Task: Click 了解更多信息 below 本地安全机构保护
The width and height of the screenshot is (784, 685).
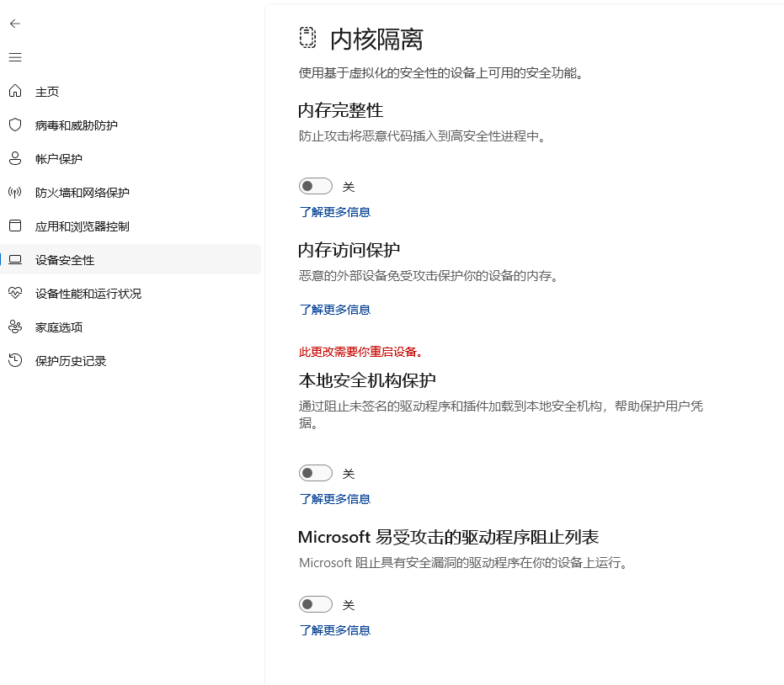Action: [x=334, y=499]
